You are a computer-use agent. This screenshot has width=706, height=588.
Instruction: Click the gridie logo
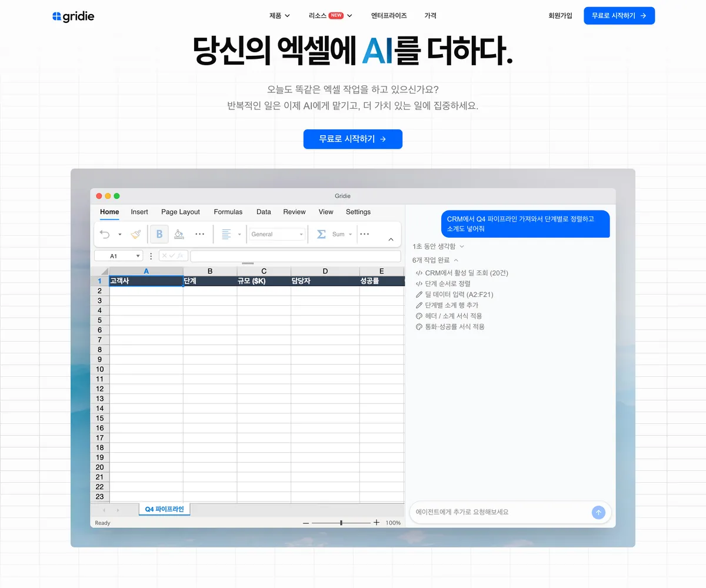click(x=73, y=16)
